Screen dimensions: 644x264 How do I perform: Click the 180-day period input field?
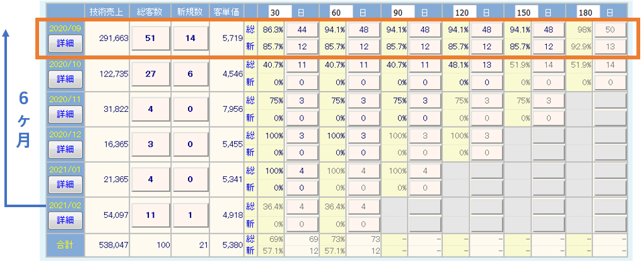[x=583, y=12]
